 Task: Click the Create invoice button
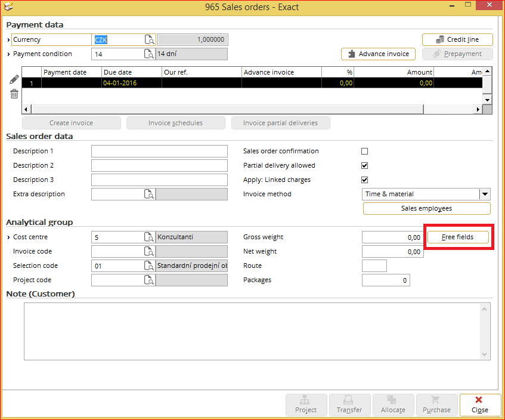[x=71, y=123]
